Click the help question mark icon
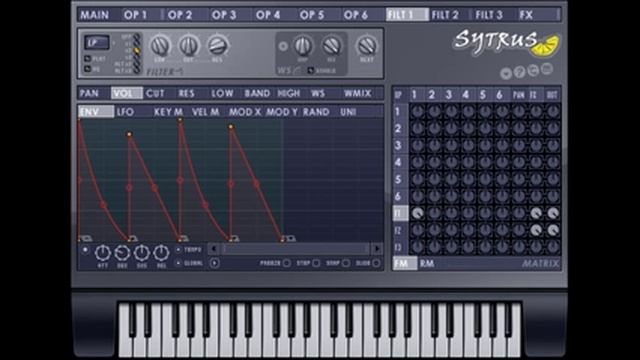Viewport: 640px width, 360px height. [519, 72]
